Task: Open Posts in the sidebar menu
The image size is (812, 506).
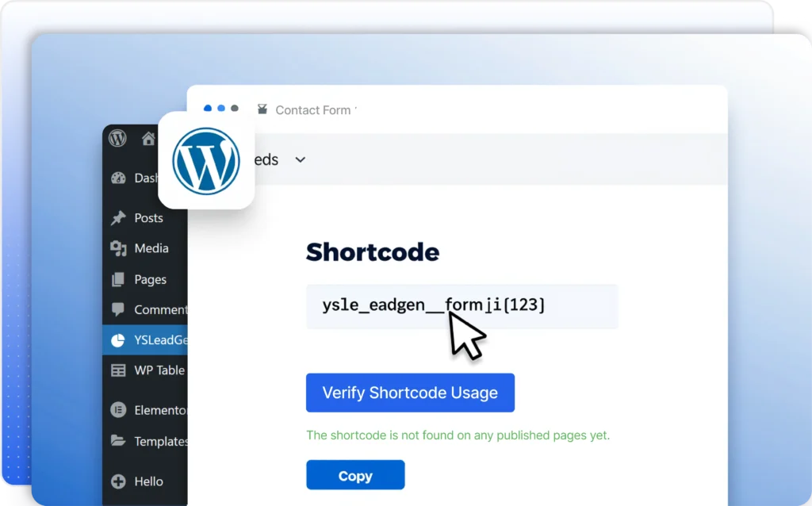Action: point(148,218)
